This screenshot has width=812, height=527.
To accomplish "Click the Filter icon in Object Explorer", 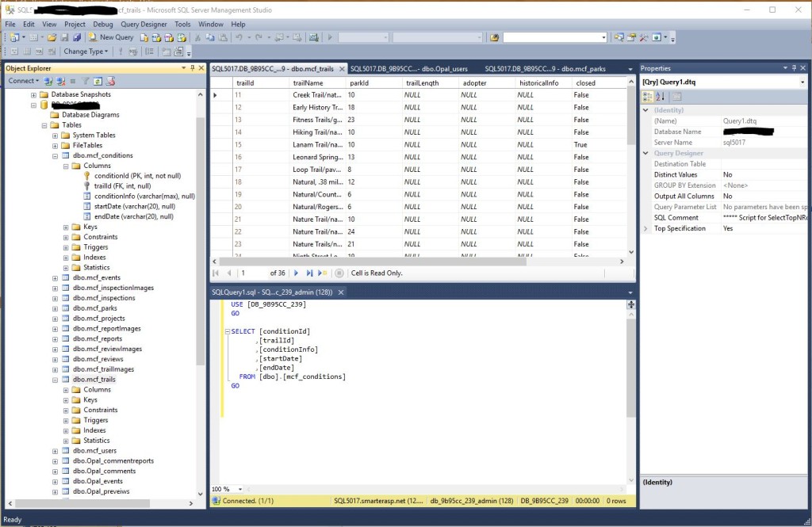I will [86, 81].
